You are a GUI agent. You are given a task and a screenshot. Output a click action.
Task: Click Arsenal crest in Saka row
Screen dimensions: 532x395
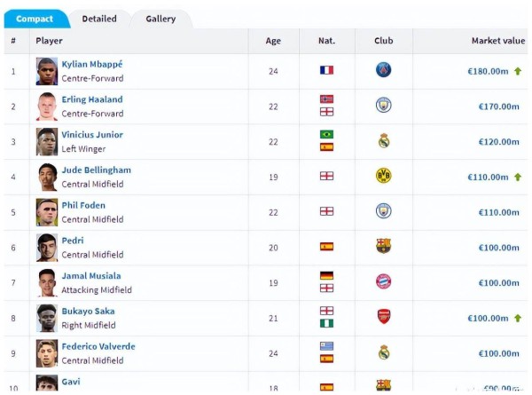pyautogui.click(x=383, y=317)
